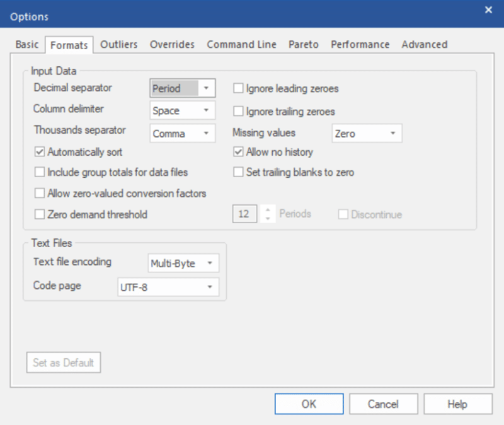
Task: Close the Options dialog
Action: point(489,10)
